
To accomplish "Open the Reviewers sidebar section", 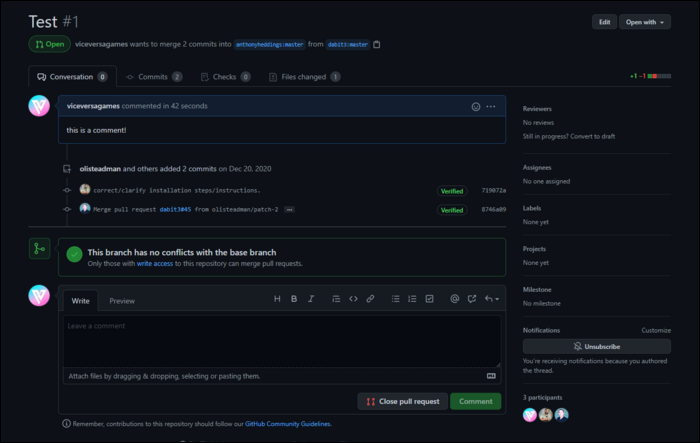I will coord(537,109).
